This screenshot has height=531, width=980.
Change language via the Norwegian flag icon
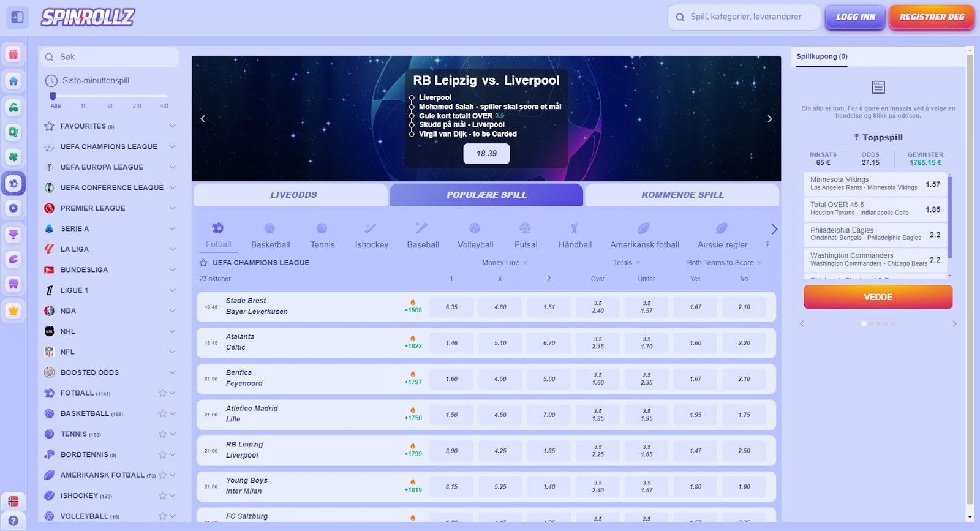click(x=13, y=501)
